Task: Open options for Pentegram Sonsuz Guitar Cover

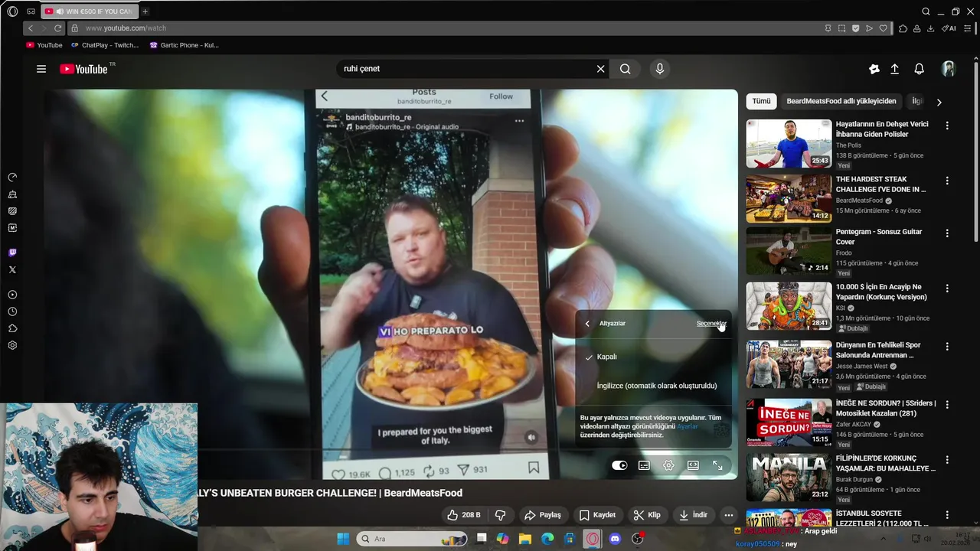Action: [x=947, y=233]
